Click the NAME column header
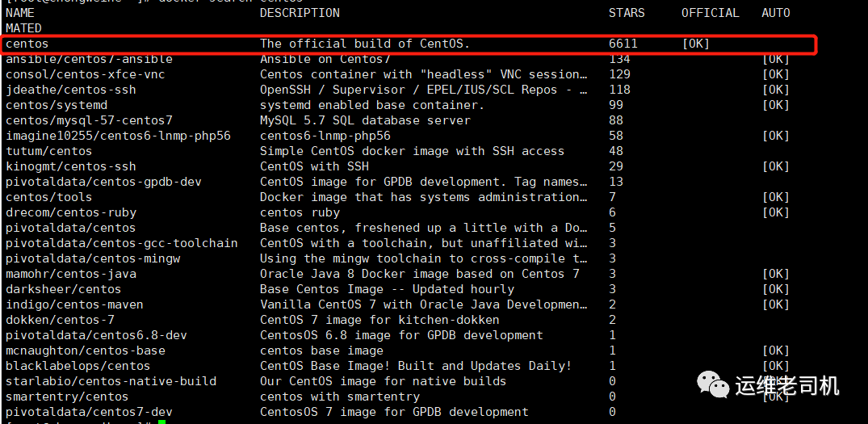 click(19, 13)
